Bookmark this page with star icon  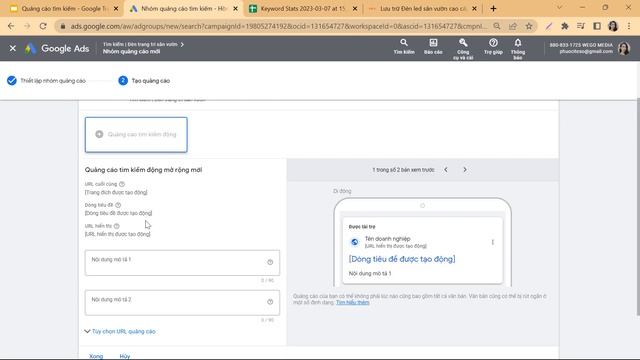(529, 26)
